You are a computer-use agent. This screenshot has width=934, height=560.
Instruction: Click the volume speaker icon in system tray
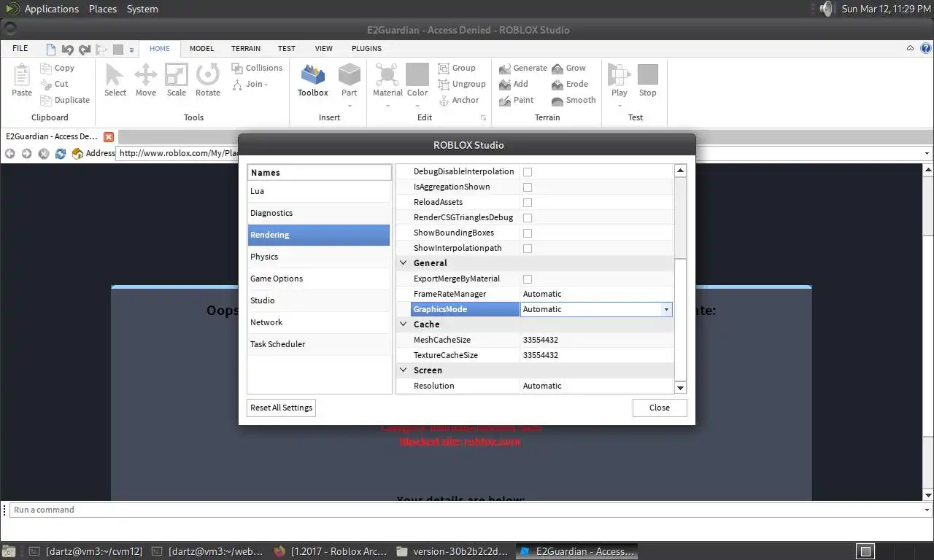(x=826, y=9)
